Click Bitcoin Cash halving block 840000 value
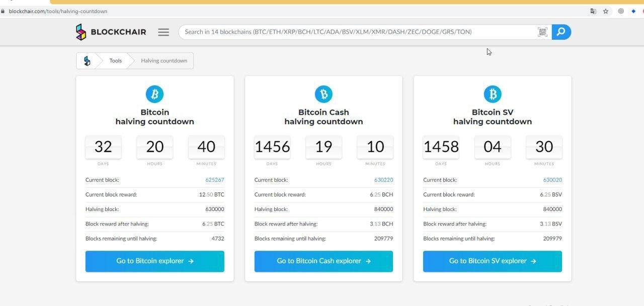 (x=383, y=209)
